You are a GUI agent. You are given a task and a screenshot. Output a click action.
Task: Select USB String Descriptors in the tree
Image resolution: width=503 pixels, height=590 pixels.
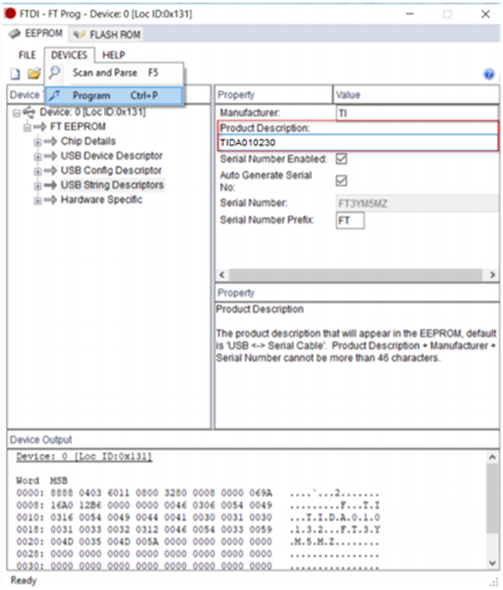coord(112,185)
